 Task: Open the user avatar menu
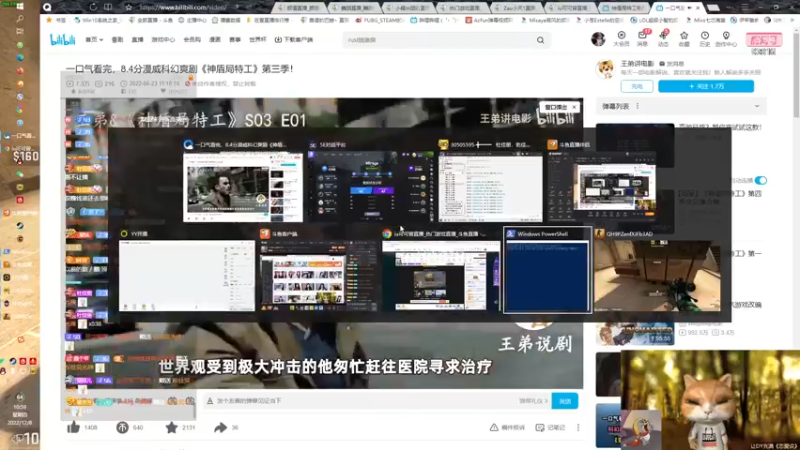click(598, 39)
